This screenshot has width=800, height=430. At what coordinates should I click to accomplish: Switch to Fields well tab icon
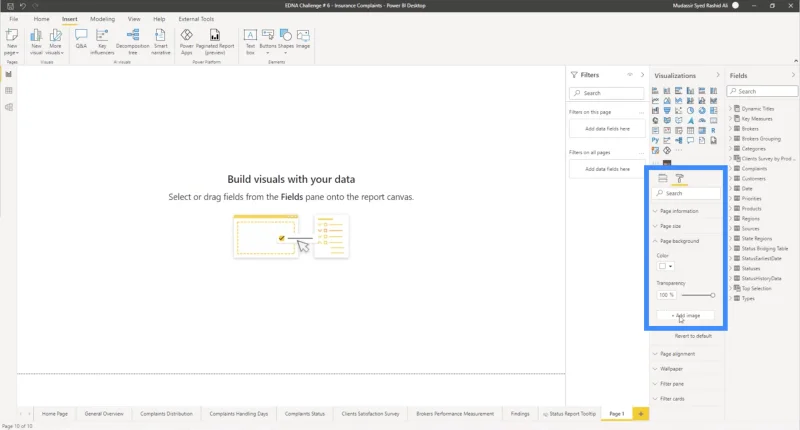pos(663,178)
